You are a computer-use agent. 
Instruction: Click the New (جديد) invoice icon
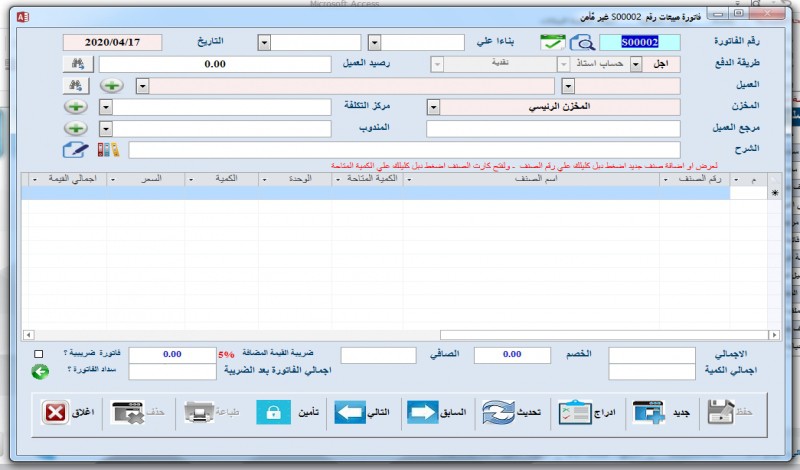tap(648, 412)
